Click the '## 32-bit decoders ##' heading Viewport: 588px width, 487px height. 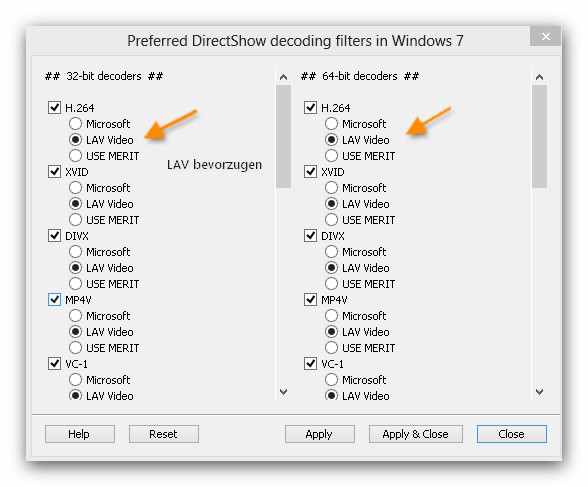point(104,76)
